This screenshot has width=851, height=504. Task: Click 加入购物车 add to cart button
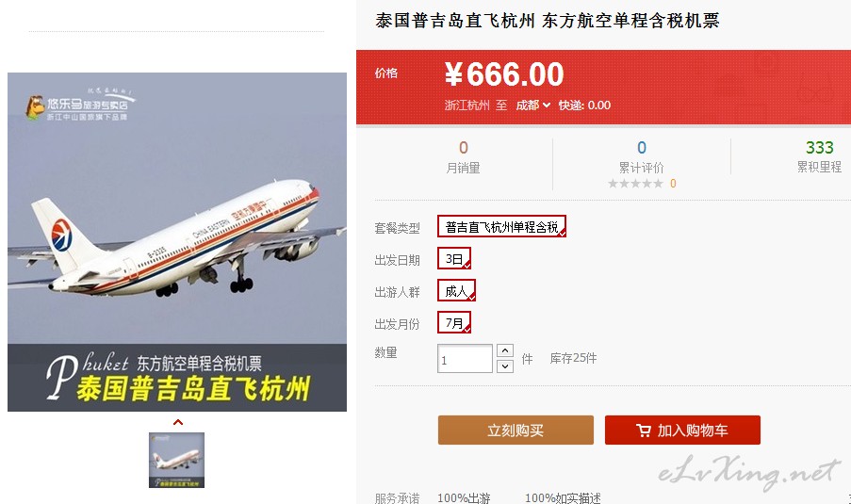coord(682,431)
